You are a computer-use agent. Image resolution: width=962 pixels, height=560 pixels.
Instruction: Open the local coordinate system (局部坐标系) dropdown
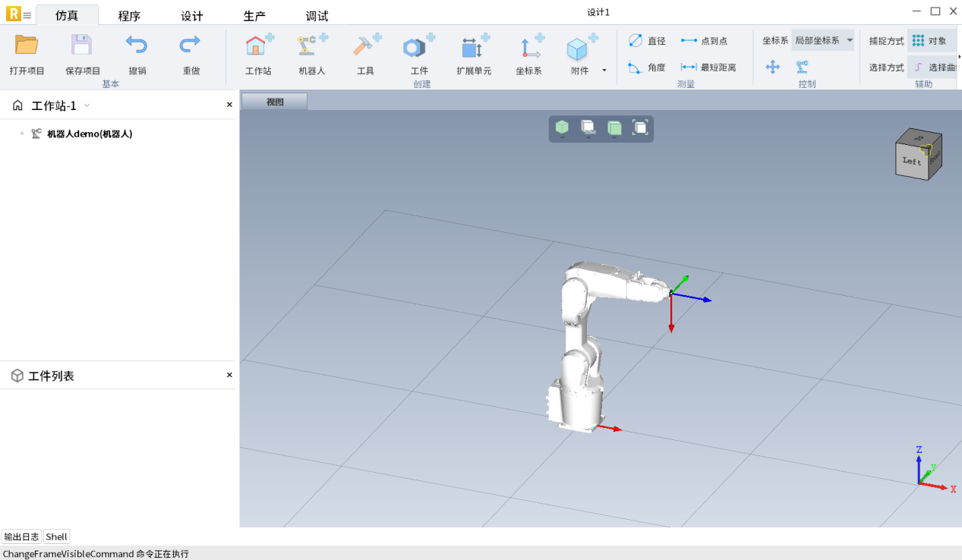pyautogui.click(x=823, y=41)
